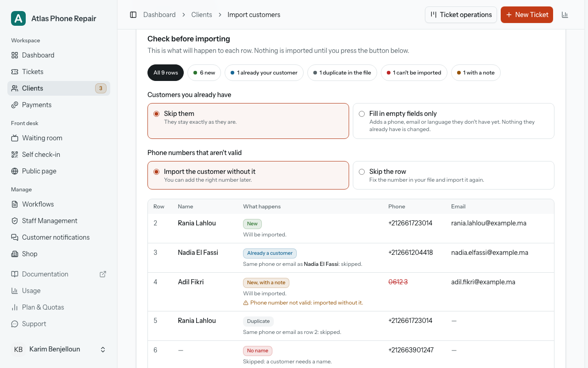Click the Waiting room TV icon
This screenshot has width=588, height=368.
pos(15,138)
